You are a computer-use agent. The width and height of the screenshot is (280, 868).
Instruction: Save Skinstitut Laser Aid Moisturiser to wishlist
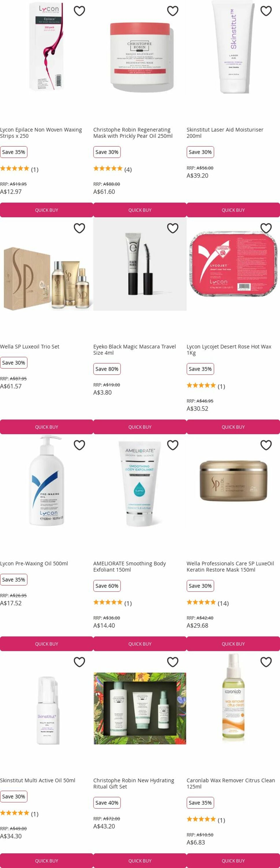coord(266,11)
